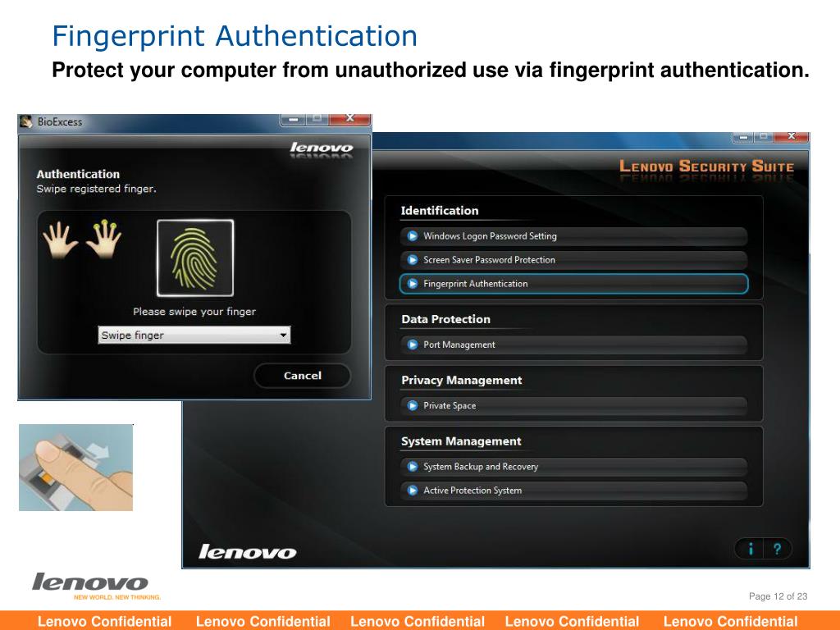This screenshot has height=630, width=840.
Task: Click the right hand icon with highlighted fingers
Action: coord(104,239)
